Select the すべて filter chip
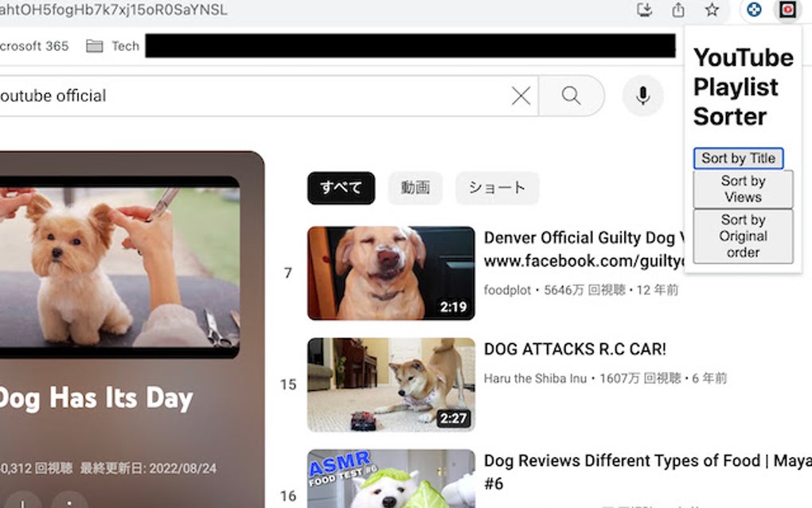812x508 pixels. tap(341, 188)
